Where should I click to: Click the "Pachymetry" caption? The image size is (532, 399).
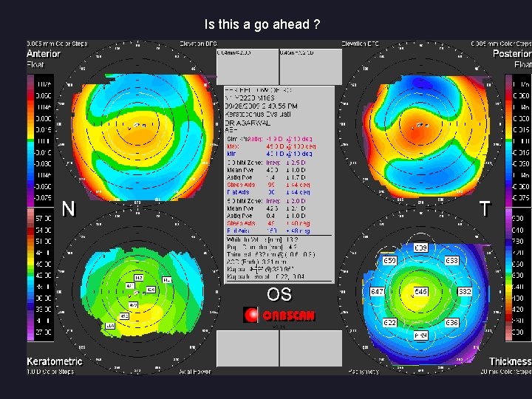(364, 372)
